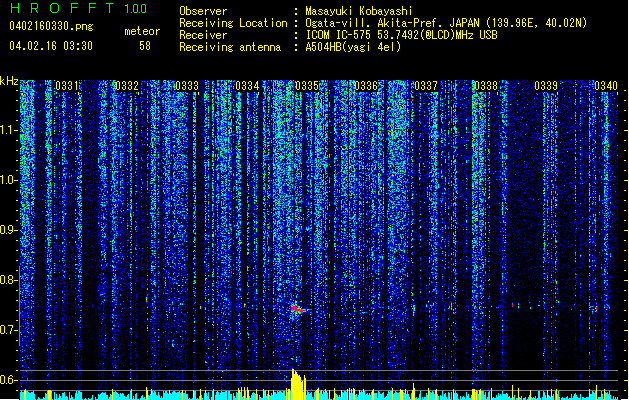Click the 0337 time marker
The height and width of the screenshot is (400, 629).
click(x=426, y=86)
